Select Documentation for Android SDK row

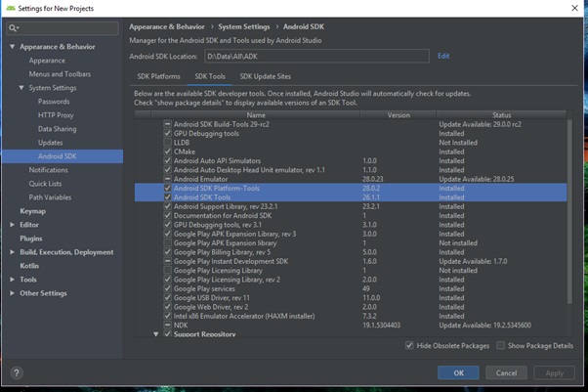click(x=351, y=215)
